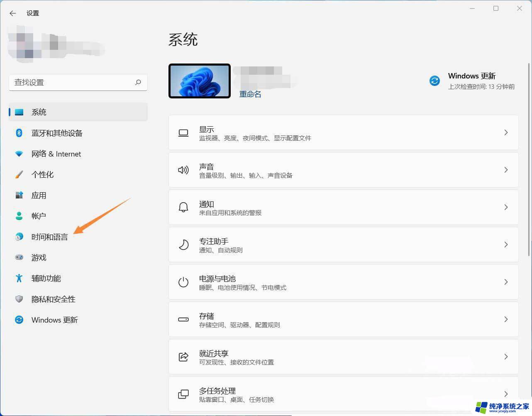Expand the 声音 row chevron
This screenshot has width=532, height=416.
506,170
